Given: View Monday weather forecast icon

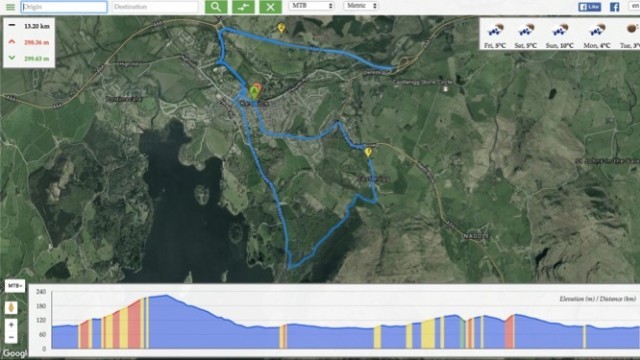Looking at the screenshot, I should point(597,30).
